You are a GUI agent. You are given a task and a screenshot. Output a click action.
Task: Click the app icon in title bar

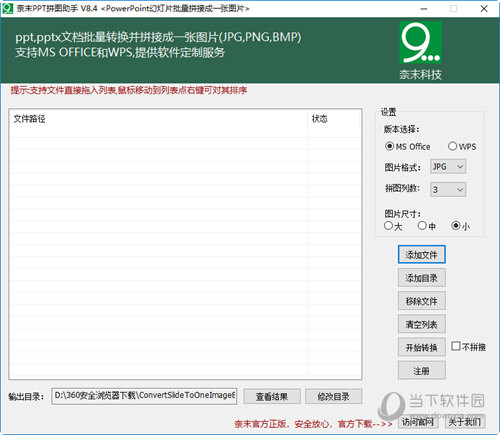tap(7, 8)
